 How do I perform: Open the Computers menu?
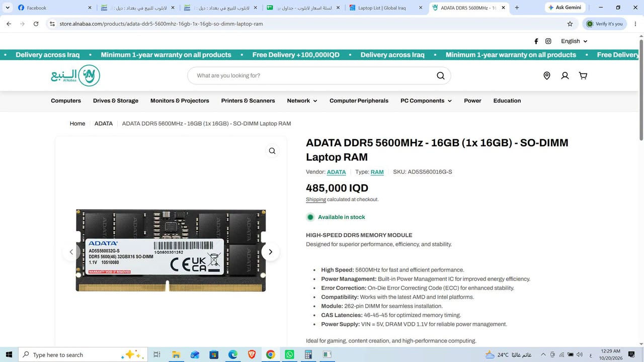66,101
